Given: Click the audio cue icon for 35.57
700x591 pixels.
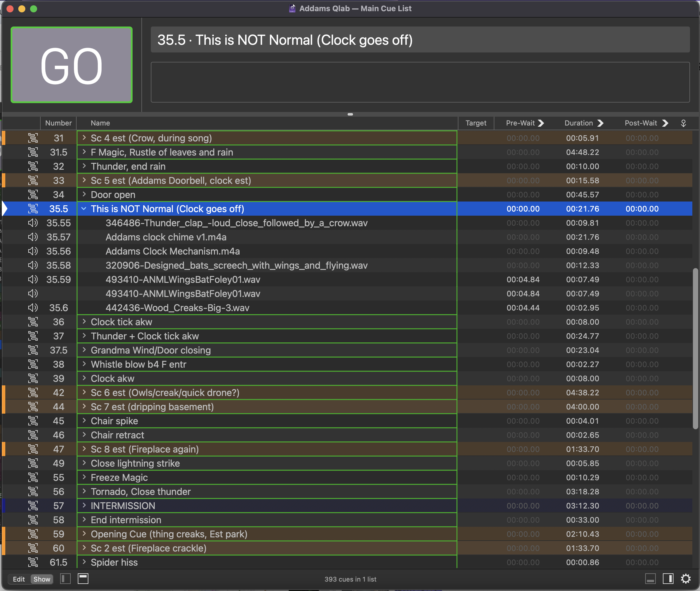Looking at the screenshot, I should point(32,237).
